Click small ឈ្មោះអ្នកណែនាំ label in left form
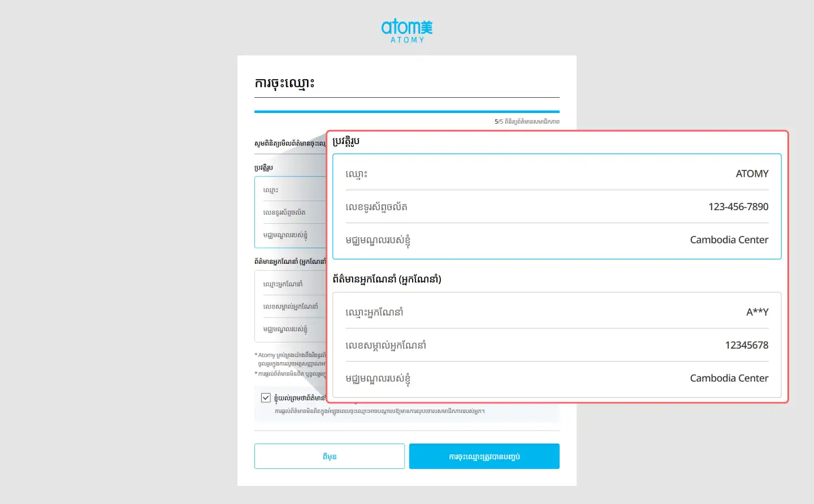This screenshot has height=504, width=814. [283, 284]
